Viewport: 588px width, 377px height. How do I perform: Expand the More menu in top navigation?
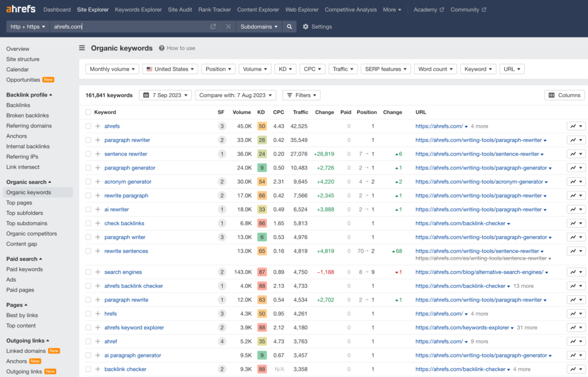pos(392,10)
